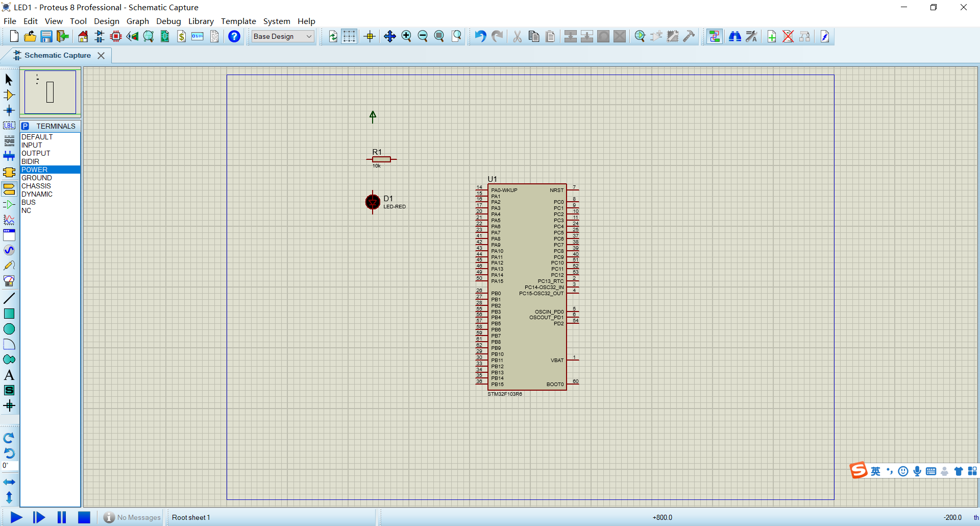Select the Wire Label Mode tool
This screenshot has height=526, width=980.
coord(9,126)
